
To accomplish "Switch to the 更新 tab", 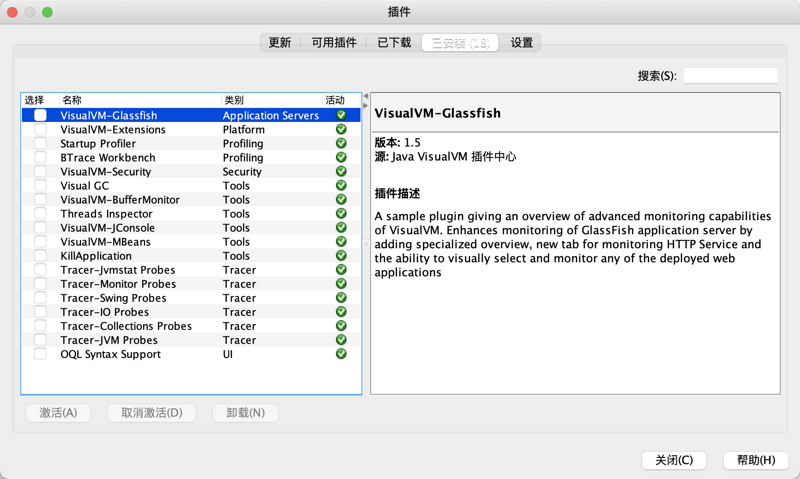I will pos(280,43).
